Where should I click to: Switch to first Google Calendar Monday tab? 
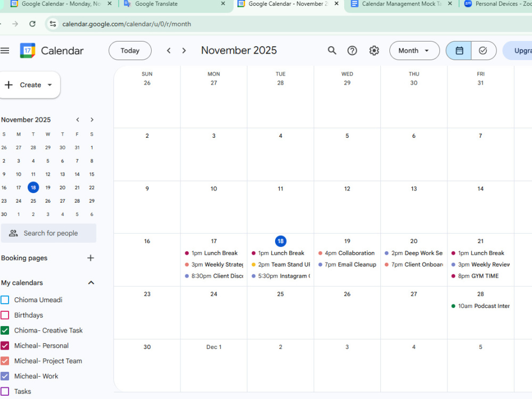pyautogui.click(x=61, y=4)
